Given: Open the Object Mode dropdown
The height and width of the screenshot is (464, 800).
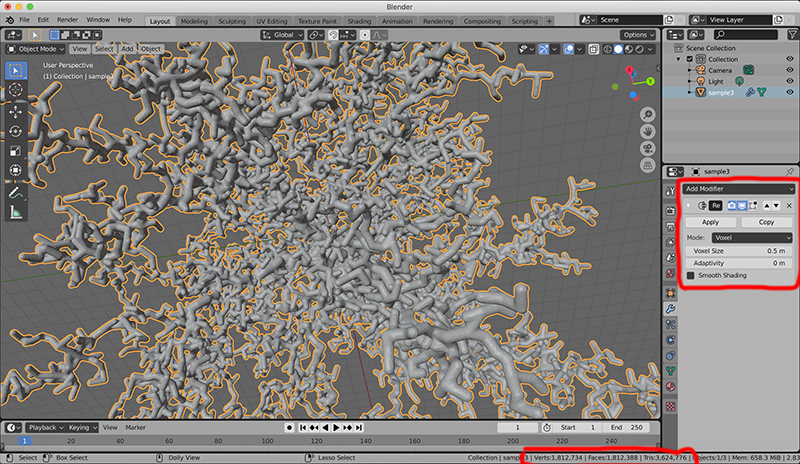Looking at the screenshot, I should pos(36,48).
